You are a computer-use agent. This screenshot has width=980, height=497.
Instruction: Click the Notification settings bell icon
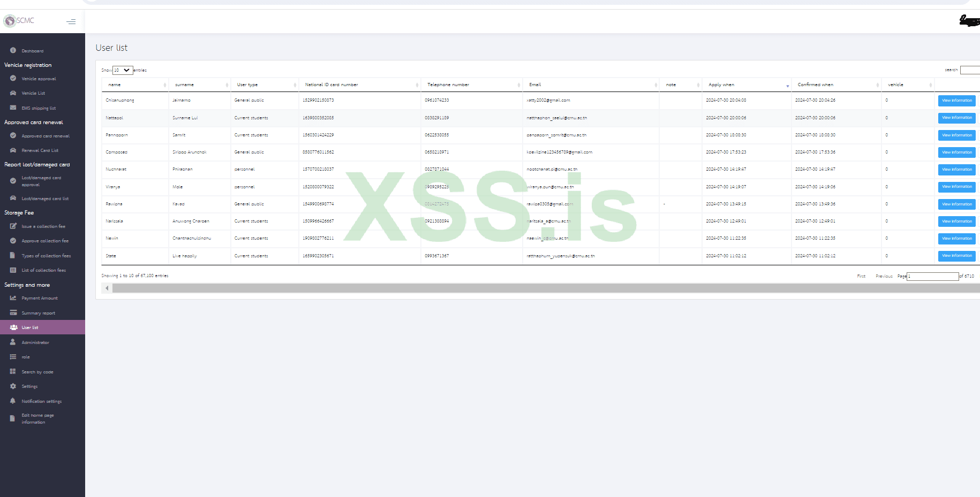(13, 401)
